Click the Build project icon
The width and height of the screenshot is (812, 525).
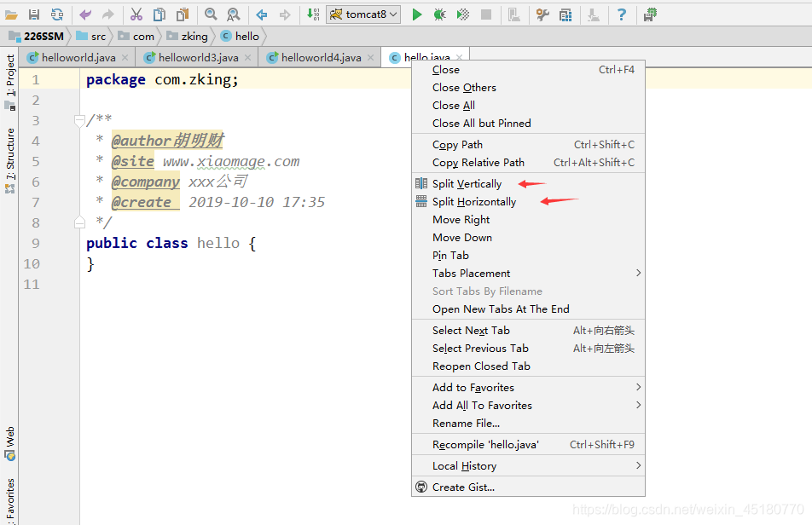click(x=313, y=14)
